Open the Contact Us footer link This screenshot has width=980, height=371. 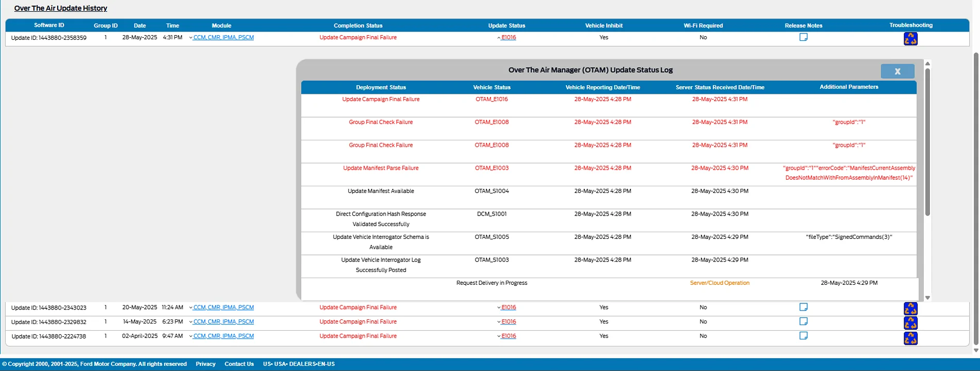(x=239, y=364)
